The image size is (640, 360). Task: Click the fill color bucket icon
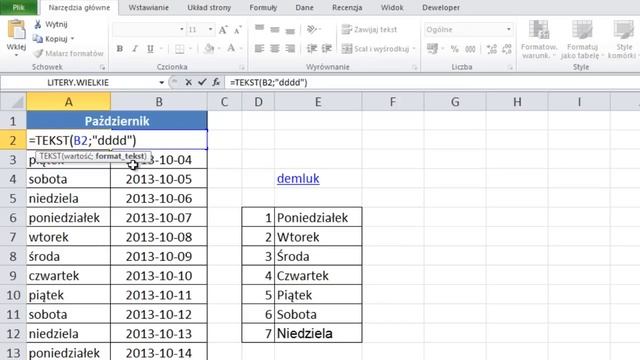[209, 49]
